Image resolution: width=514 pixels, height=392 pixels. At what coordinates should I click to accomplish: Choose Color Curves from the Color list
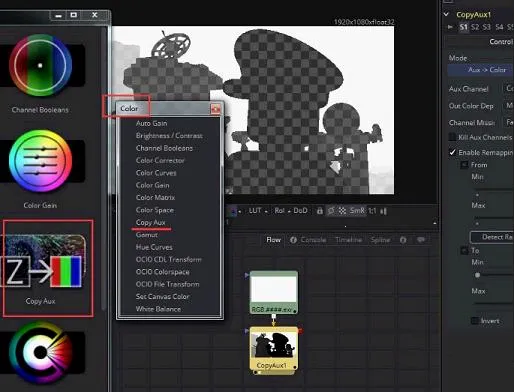156,173
